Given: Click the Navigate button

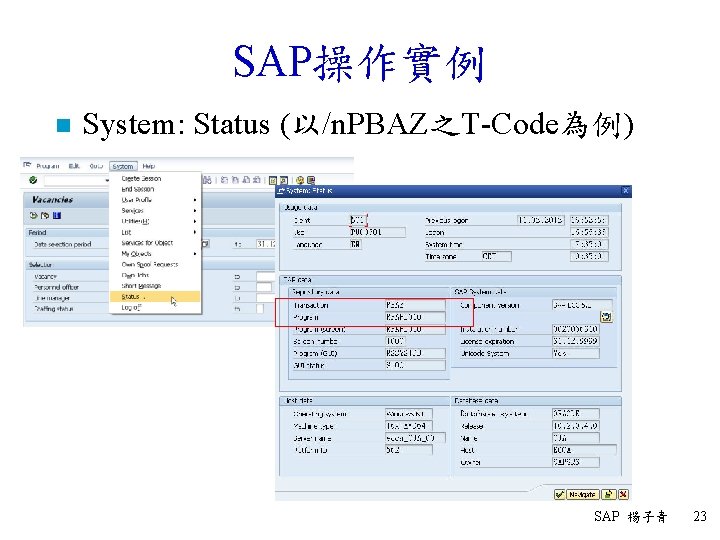Looking at the screenshot, I should tap(582, 495).
